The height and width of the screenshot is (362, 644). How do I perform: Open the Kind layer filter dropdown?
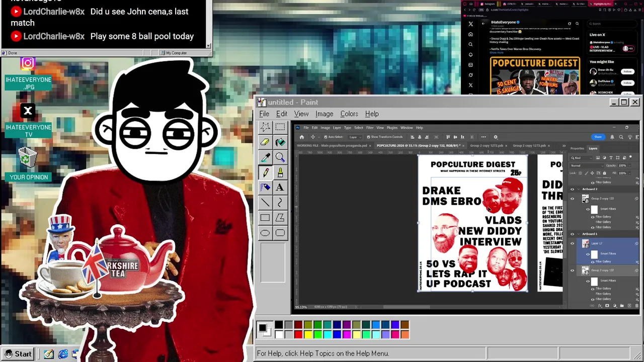click(580, 158)
